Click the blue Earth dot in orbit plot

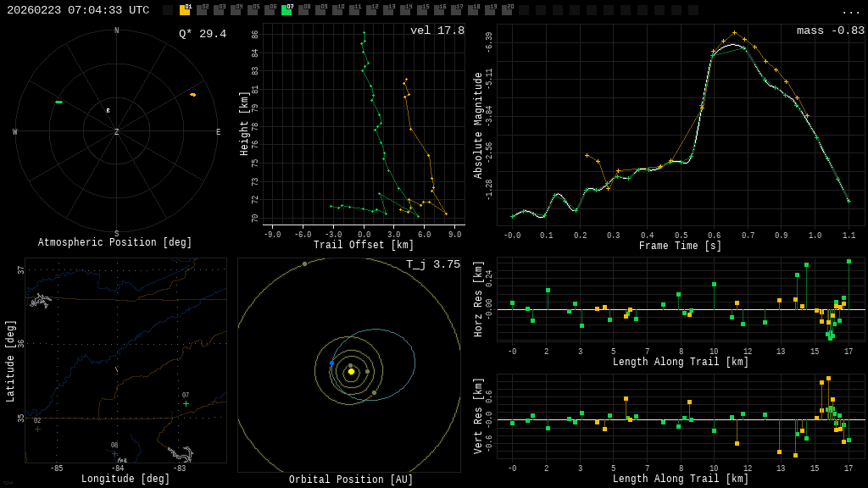(331, 363)
